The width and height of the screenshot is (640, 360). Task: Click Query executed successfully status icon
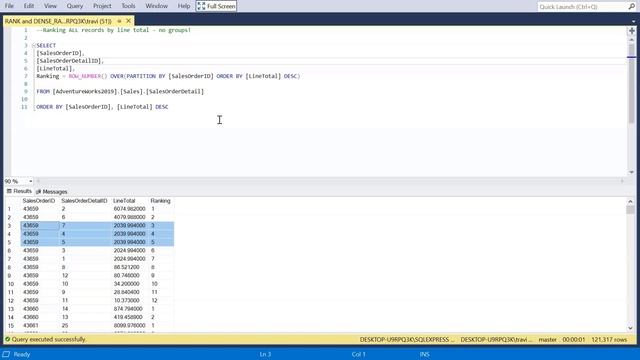pyautogui.click(x=7, y=339)
